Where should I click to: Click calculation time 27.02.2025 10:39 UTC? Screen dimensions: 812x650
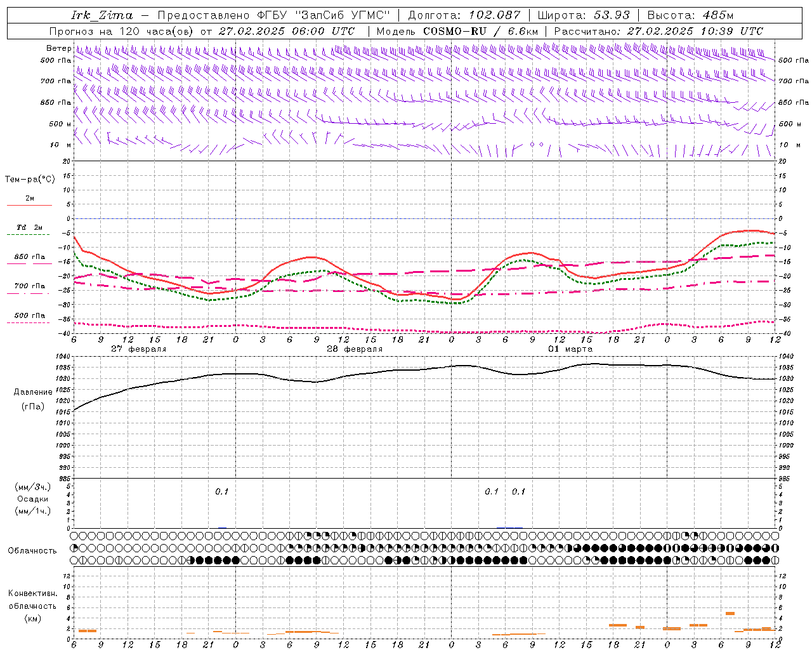point(695,31)
